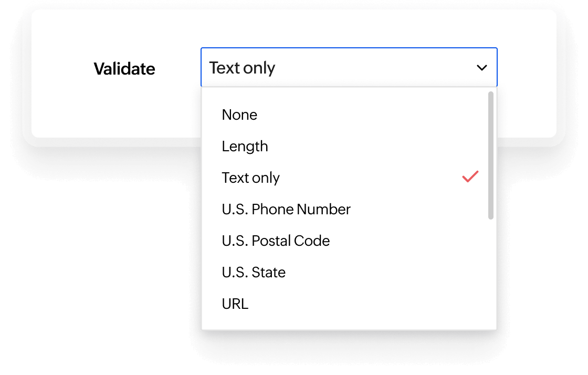Pick U.S. Postal Code from the list
Image resolution: width=588 pixels, height=375 pixels.
[275, 241]
